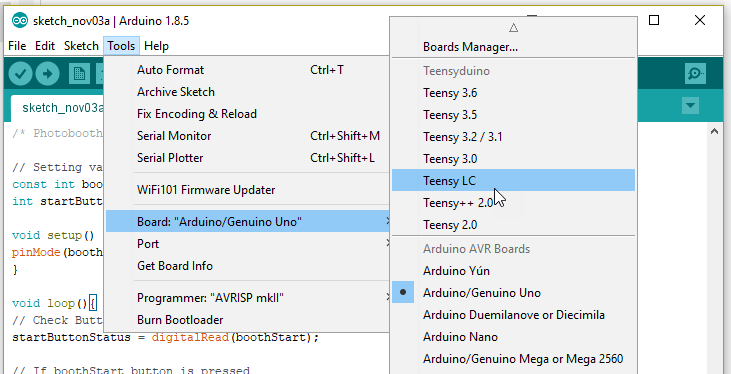Select Fix Encoding & Reload
Screen dimensions: 731x374
click(x=248, y=114)
